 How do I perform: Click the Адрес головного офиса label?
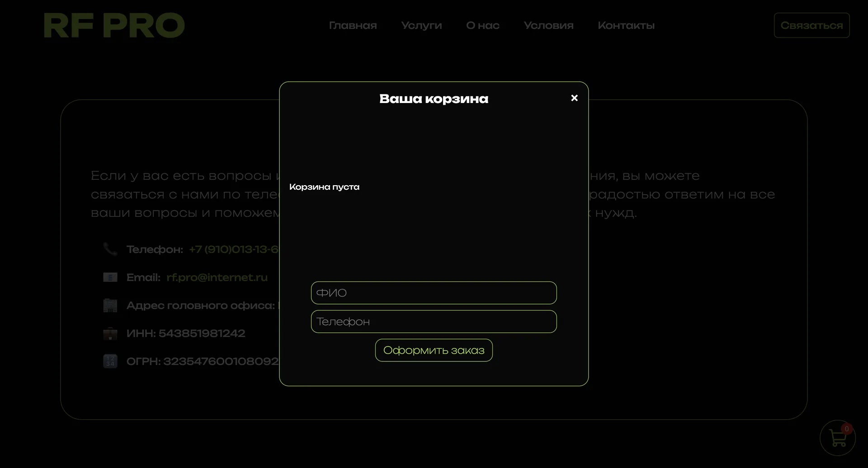pos(201,306)
